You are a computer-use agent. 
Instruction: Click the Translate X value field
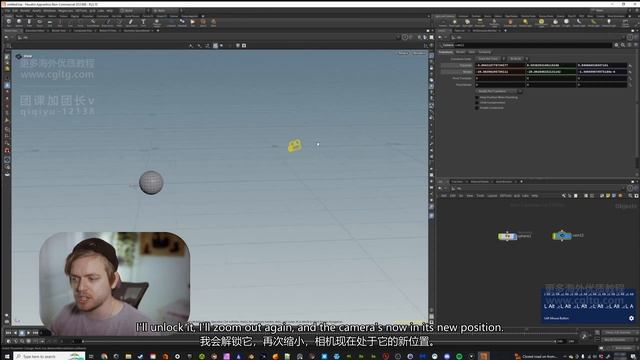pyautogui.click(x=500, y=65)
